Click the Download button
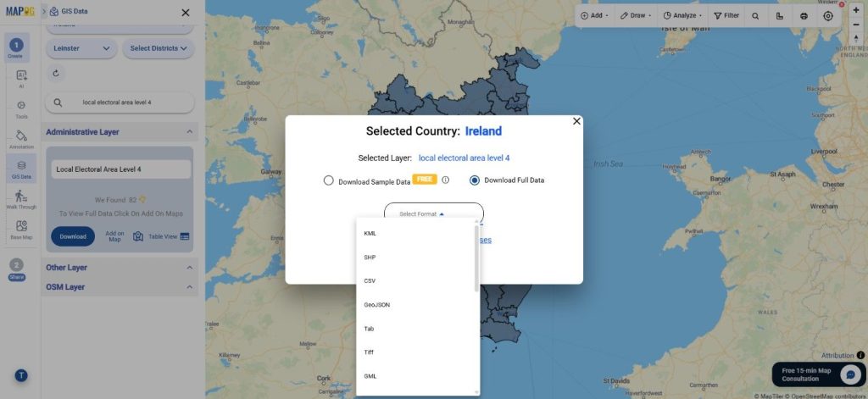 pos(73,236)
